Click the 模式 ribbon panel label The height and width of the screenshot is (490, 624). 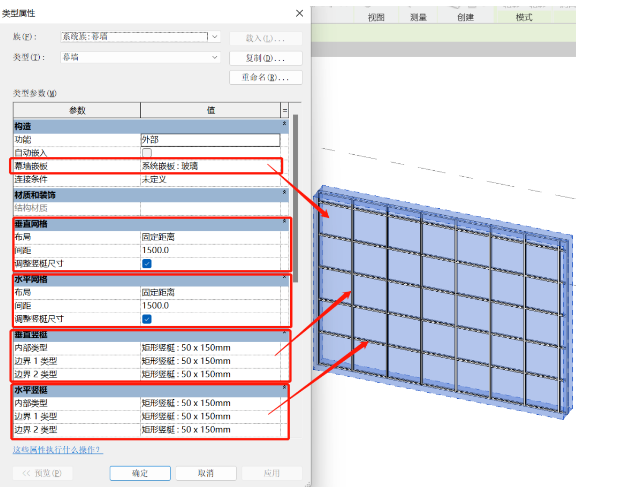pos(524,17)
